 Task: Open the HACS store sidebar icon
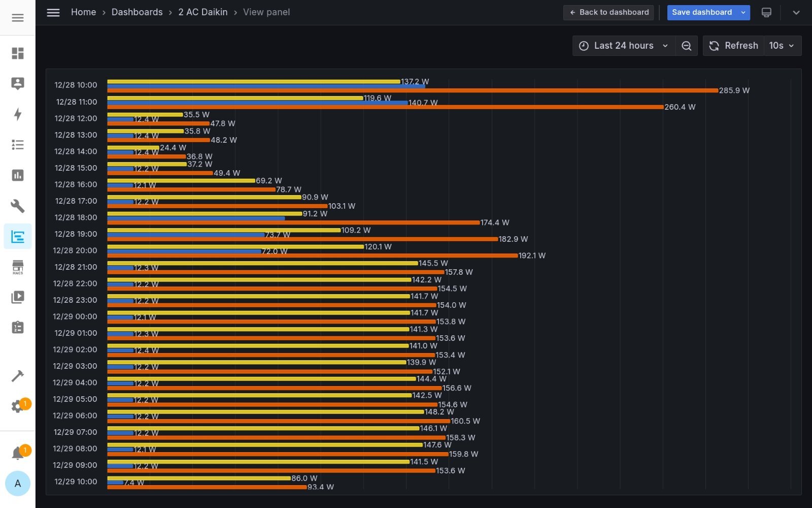point(18,267)
